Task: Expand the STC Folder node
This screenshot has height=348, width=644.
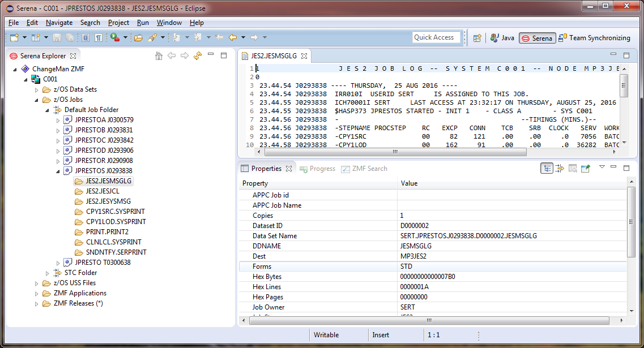Action: [x=47, y=273]
